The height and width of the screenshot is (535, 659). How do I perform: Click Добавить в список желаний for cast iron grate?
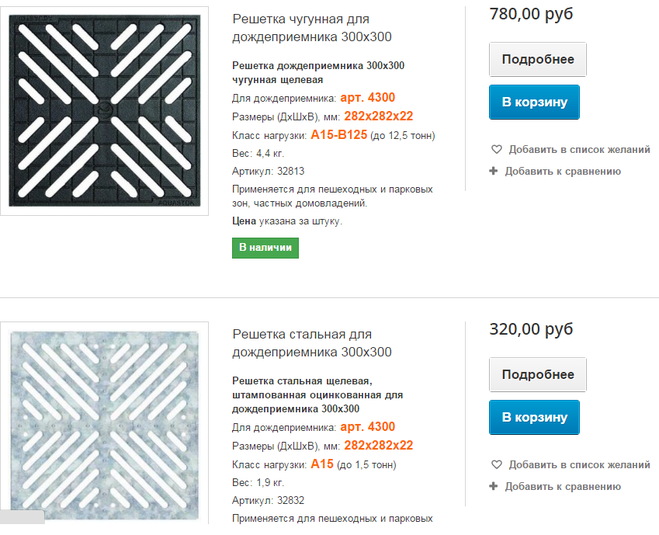[579, 149]
